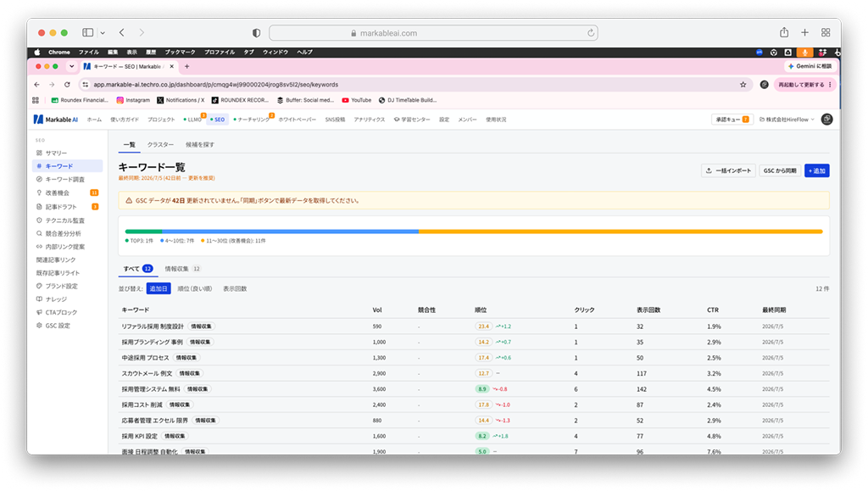
Task: Click 再起動して更新する button
Action: (804, 85)
